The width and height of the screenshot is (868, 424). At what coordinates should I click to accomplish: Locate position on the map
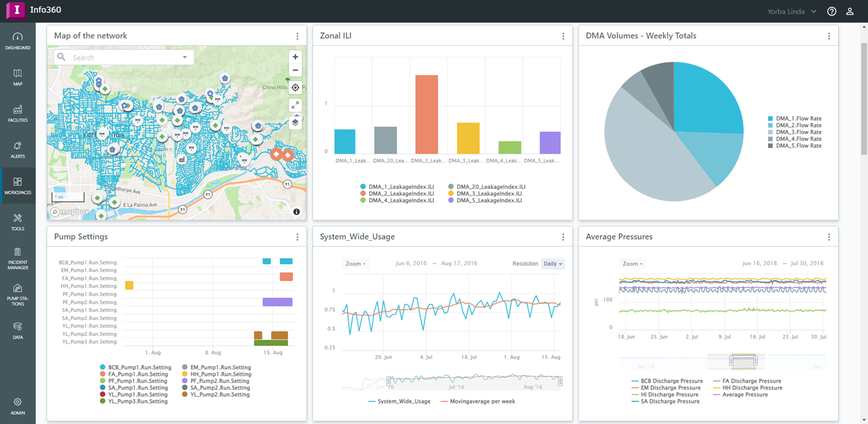click(x=296, y=88)
